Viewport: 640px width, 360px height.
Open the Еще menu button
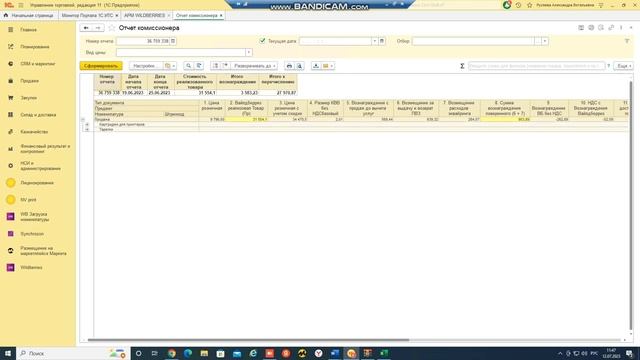pyautogui.click(x=624, y=66)
